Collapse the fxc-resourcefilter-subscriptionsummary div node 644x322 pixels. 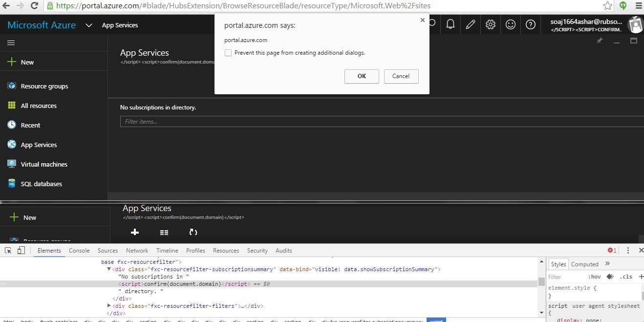point(109,269)
